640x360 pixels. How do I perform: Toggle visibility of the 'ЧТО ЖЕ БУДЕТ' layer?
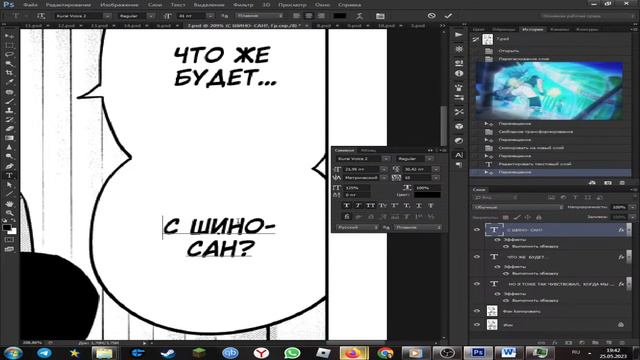point(477,257)
